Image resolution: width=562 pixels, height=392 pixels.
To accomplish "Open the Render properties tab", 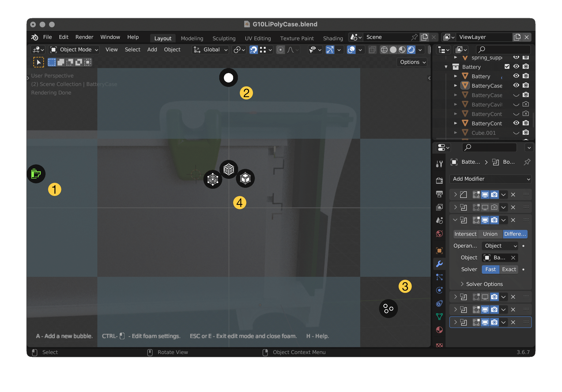I will pyautogui.click(x=439, y=180).
